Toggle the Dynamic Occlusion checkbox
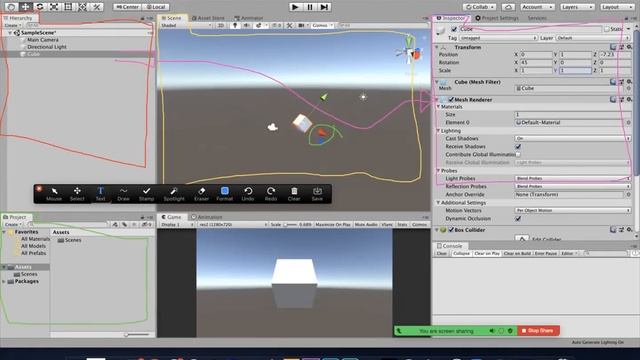Viewport: 640px width, 360px height. pyautogui.click(x=518, y=218)
